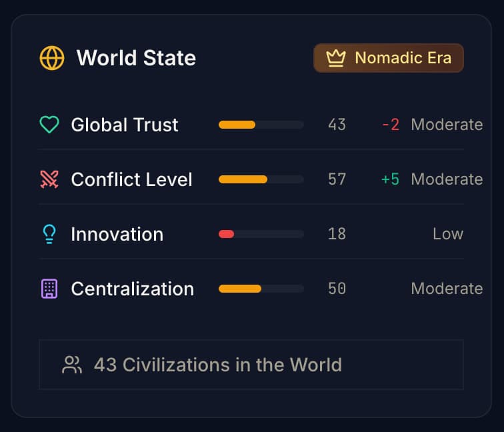The image size is (504, 432).
Task: Select the Centralization label
Action: [132, 289]
